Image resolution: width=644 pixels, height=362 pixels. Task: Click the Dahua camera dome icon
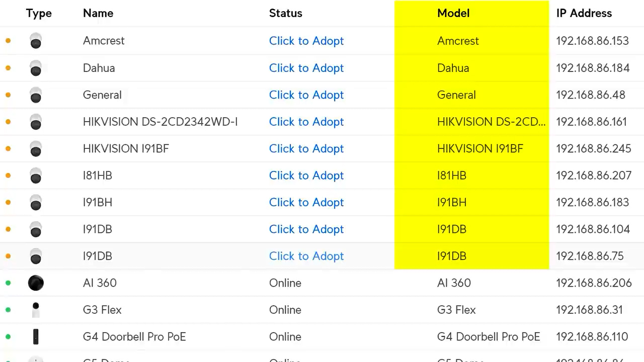point(36,68)
